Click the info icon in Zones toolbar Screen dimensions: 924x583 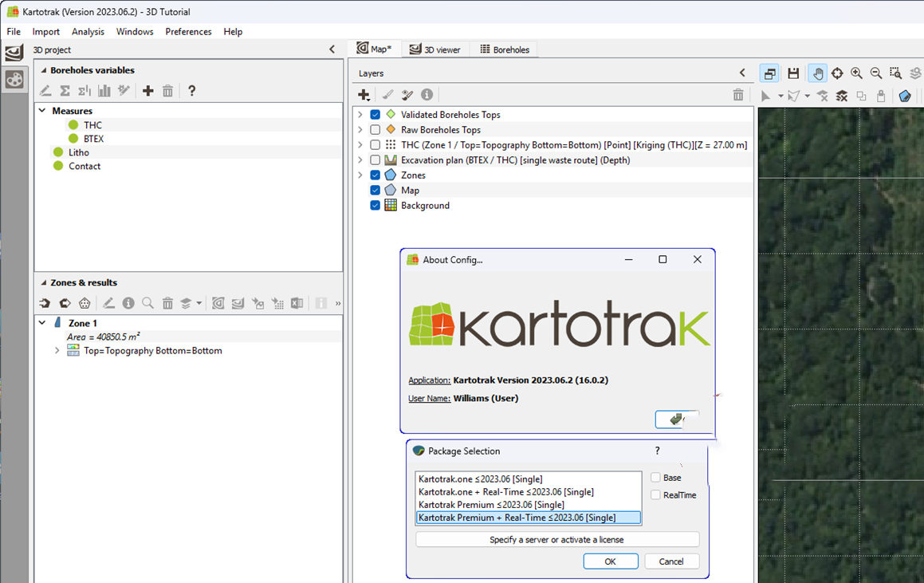[128, 303]
